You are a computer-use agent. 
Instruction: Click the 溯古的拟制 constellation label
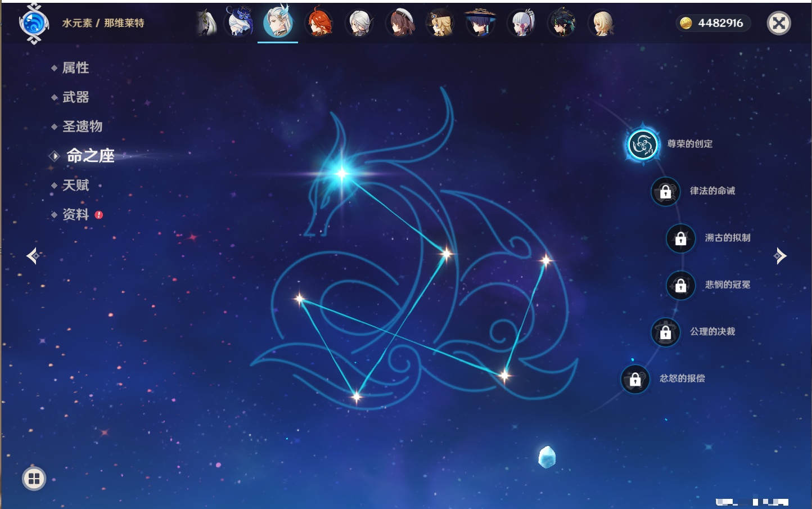click(x=728, y=238)
